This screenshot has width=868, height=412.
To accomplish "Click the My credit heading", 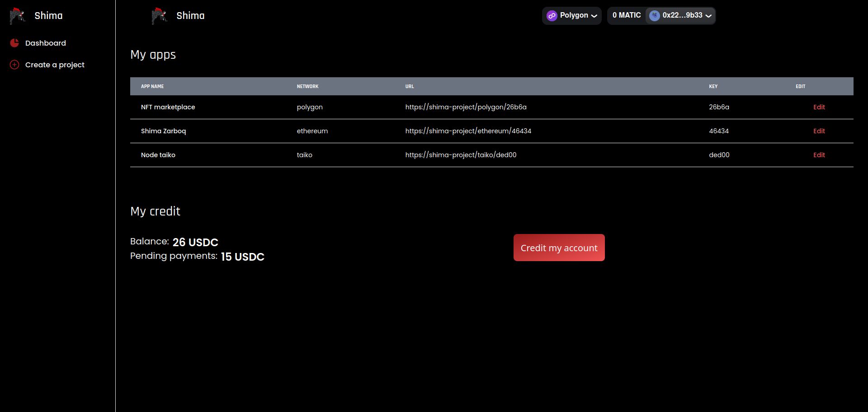I will point(155,211).
